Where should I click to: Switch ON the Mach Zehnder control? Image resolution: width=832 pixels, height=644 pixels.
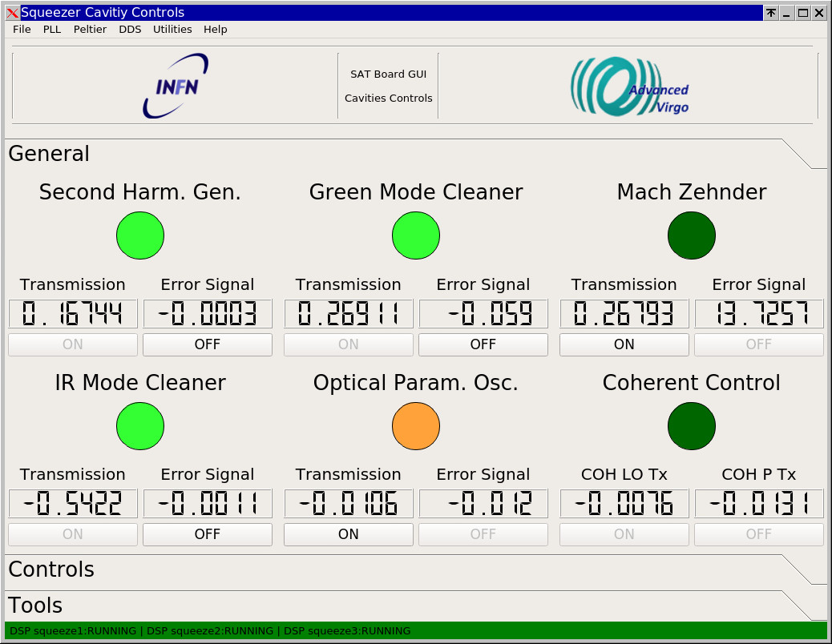[624, 344]
